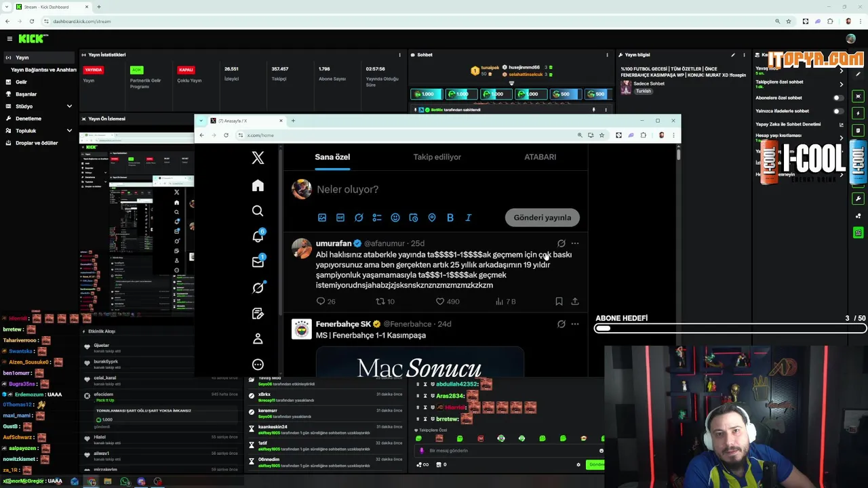This screenshot has height=488, width=868.
Task: Apply bold formatting in composer
Action: click(x=450, y=218)
